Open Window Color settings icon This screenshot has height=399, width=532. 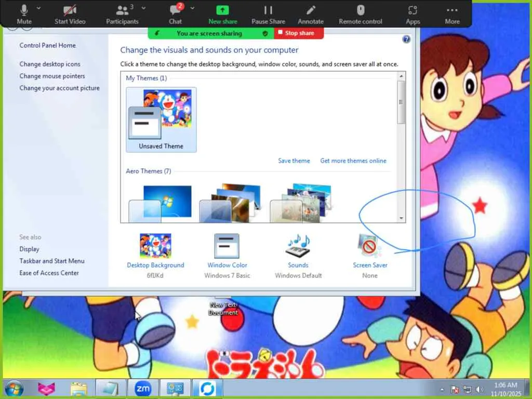coord(227,246)
